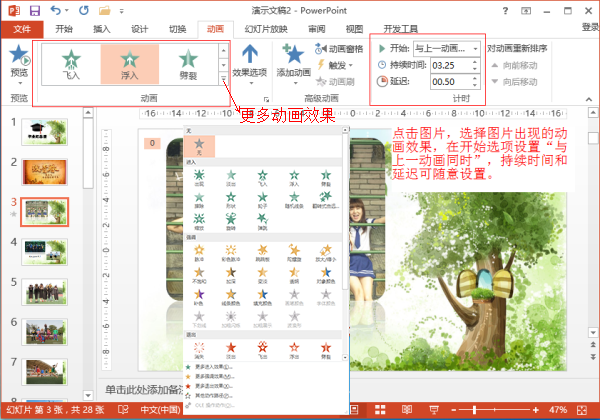Choose 出现 entrance effect in dropdown gallery
The image size is (600, 420).
pos(199,178)
